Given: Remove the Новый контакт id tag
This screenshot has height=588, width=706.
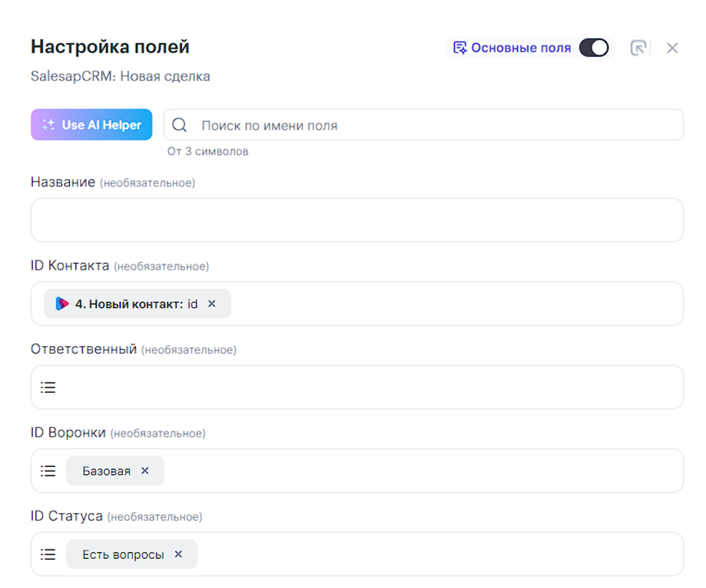Looking at the screenshot, I should tap(212, 304).
